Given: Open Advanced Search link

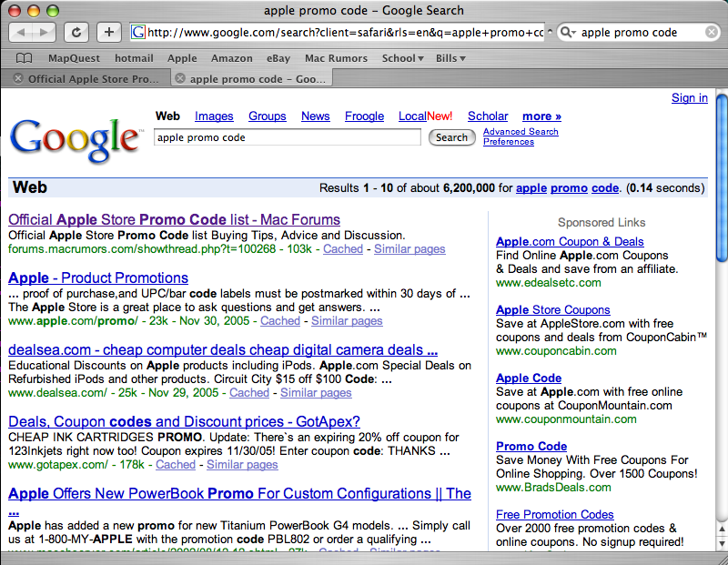Looking at the screenshot, I should (x=521, y=131).
